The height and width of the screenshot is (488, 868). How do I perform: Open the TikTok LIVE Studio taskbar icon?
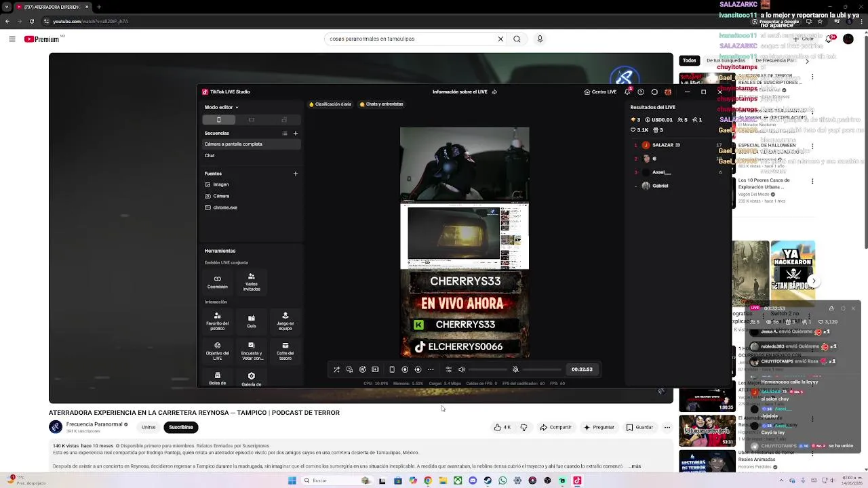[x=577, y=481]
